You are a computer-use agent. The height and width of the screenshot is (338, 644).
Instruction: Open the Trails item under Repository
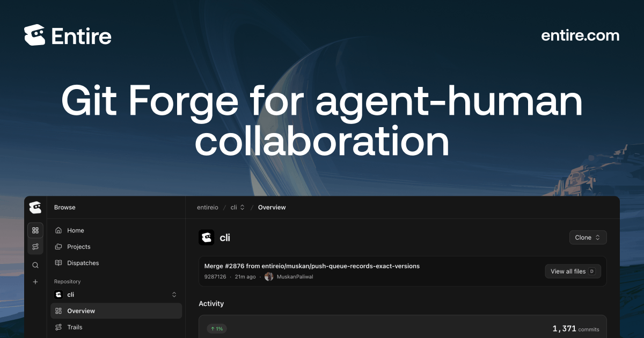pos(116,327)
